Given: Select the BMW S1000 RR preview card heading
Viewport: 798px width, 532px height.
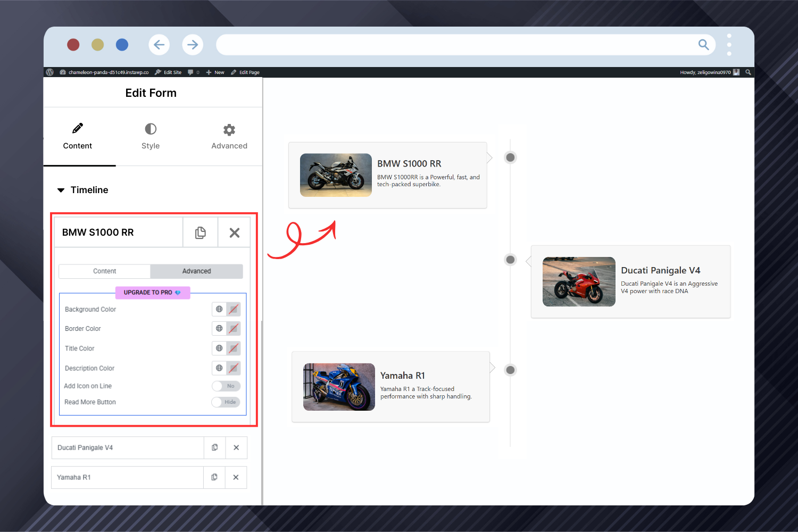Looking at the screenshot, I should [409, 164].
